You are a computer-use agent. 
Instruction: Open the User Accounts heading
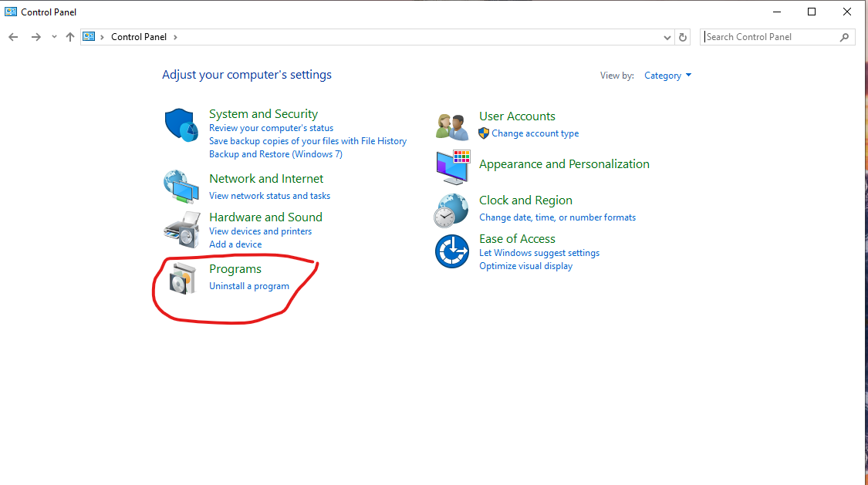click(517, 116)
